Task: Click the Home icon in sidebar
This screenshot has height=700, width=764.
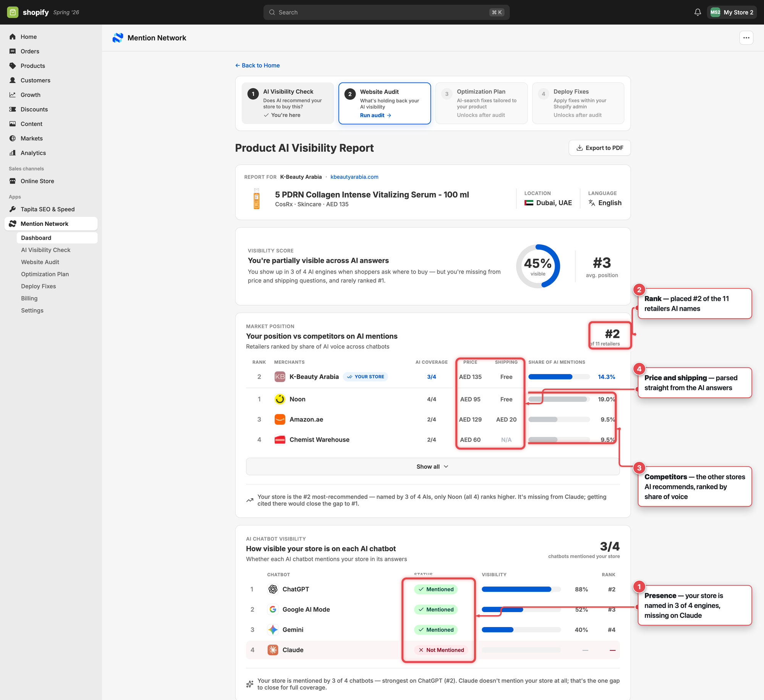Action: pos(13,37)
